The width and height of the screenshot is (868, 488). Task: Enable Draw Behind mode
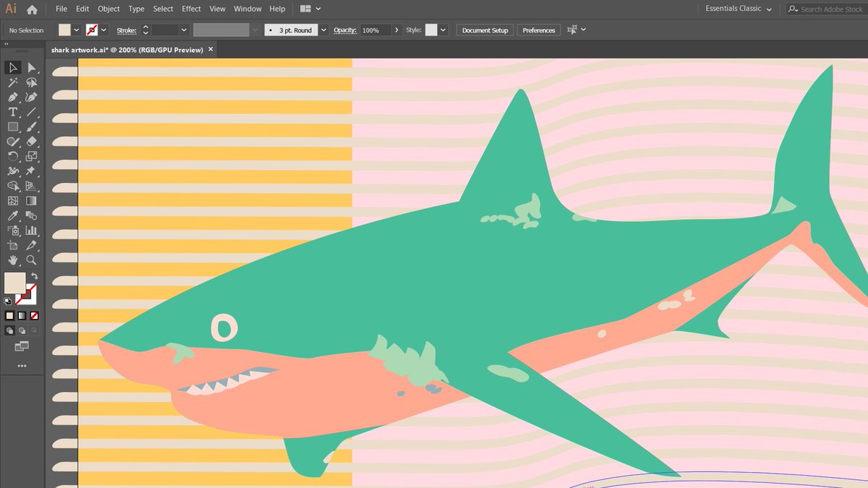point(22,330)
